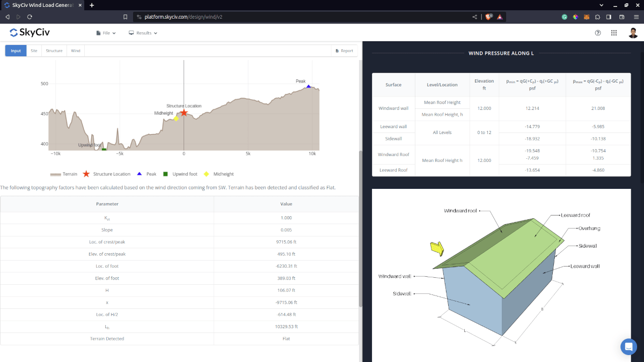644x362 pixels.
Task: Open the chat support bubble
Action: [628, 346]
